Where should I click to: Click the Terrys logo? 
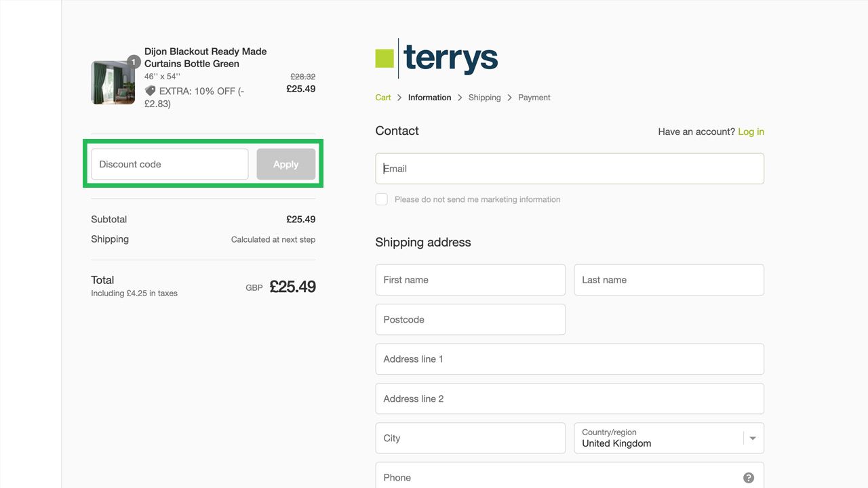437,58
